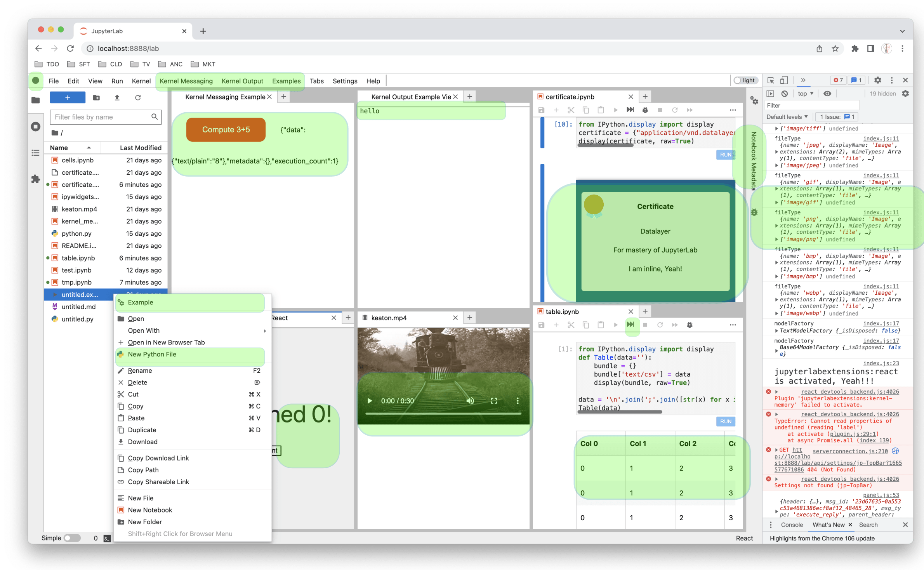
Task: Open the extension manager puzzle icon
Action: pyautogui.click(x=35, y=179)
